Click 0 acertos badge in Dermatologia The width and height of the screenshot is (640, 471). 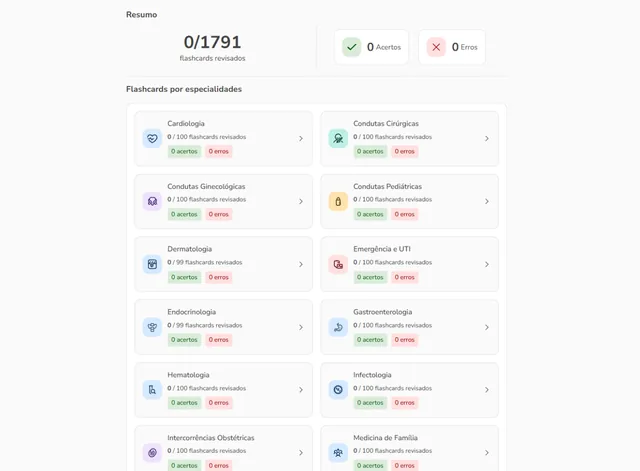[x=184, y=277]
